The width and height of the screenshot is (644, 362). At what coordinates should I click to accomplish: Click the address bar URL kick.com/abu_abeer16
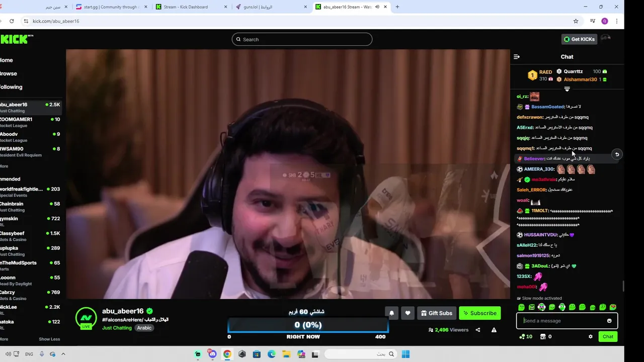point(56,21)
